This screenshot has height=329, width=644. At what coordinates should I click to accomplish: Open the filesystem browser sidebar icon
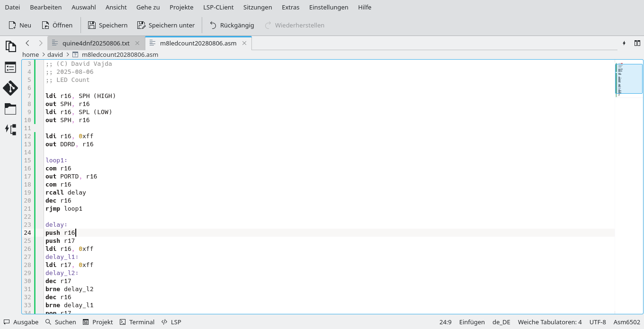click(10, 109)
